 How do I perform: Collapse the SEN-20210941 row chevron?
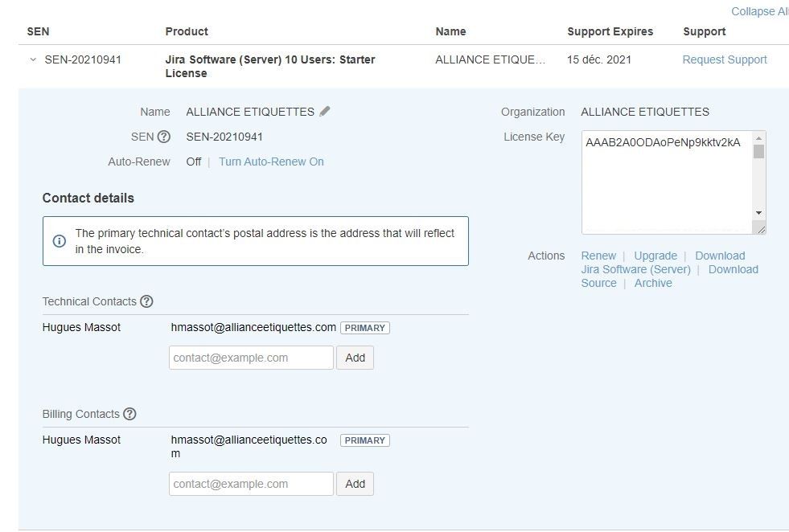pos(33,59)
